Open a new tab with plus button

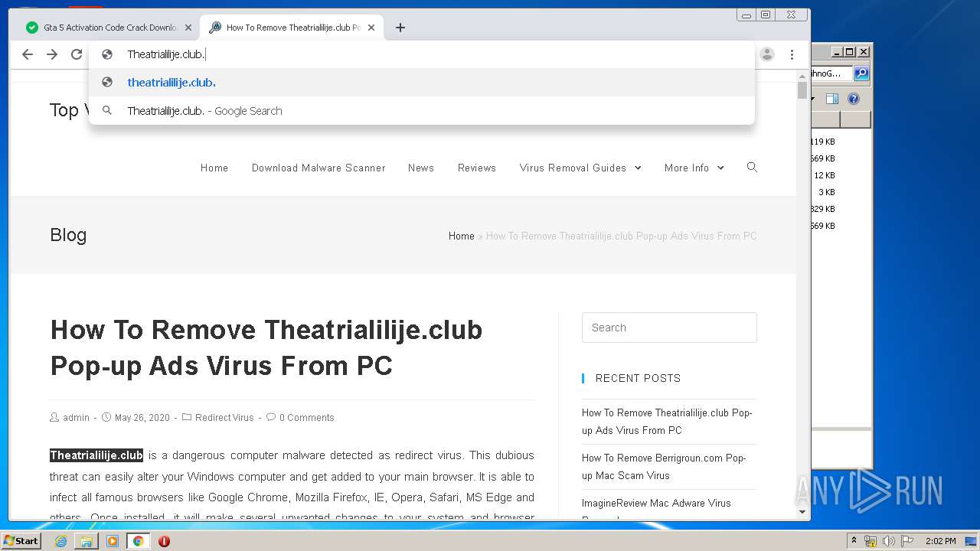[400, 28]
